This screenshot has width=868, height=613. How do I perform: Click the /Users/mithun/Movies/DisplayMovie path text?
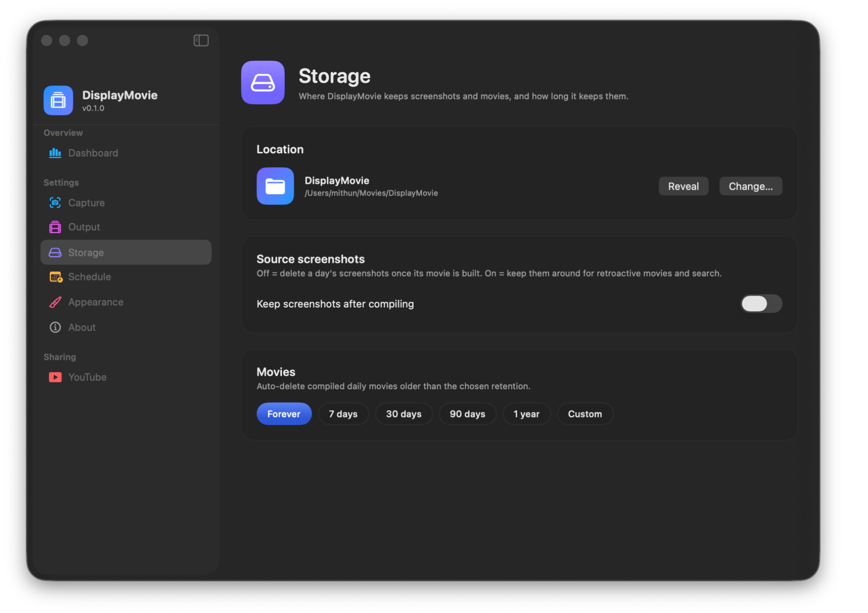tap(371, 193)
